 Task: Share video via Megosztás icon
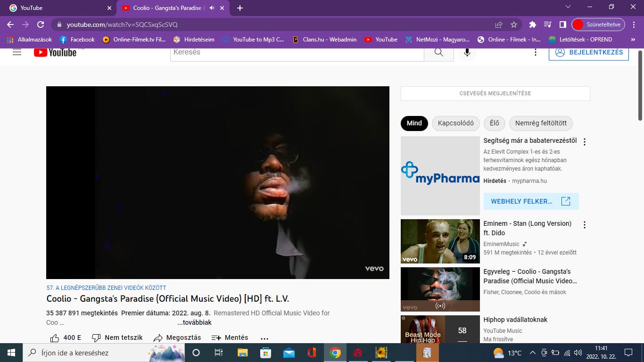[x=158, y=337]
